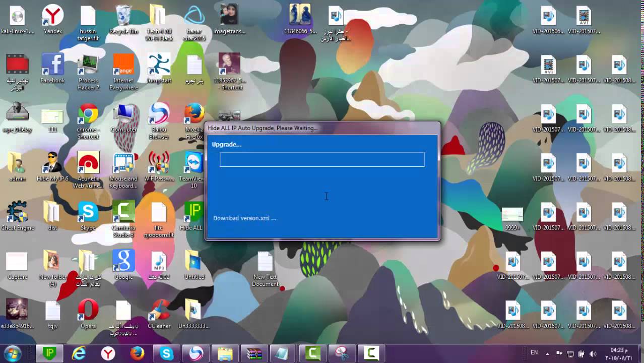Launch the Camtasia Studio 8 desktop shortcut
Viewport: 644px width, 363px height.
[x=123, y=219]
